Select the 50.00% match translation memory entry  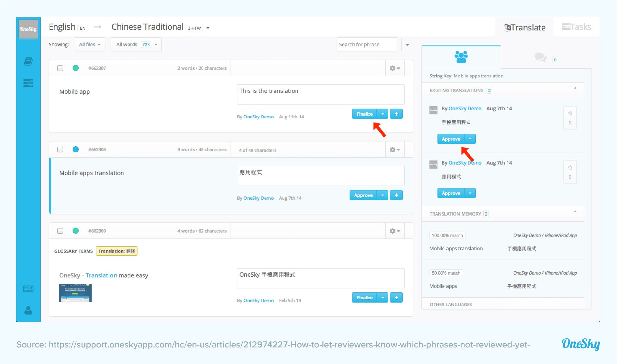pyautogui.click(x=503, y=279)
